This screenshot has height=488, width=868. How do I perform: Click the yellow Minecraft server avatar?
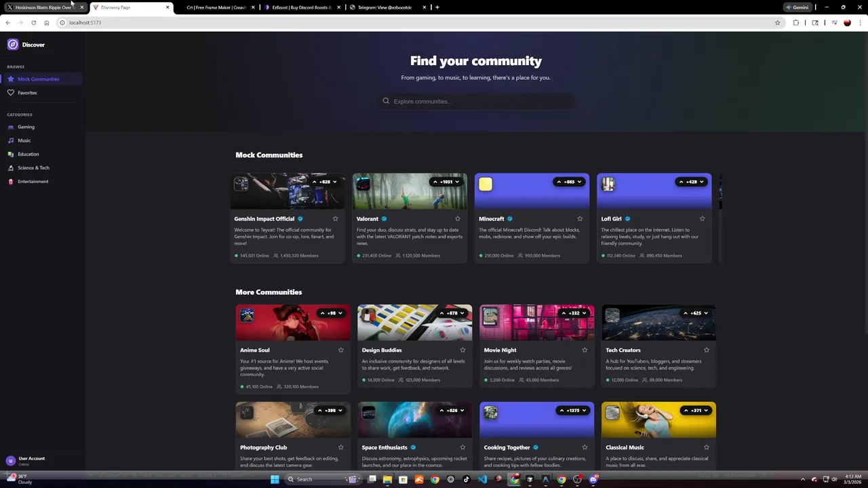click(x=485, y=184)
